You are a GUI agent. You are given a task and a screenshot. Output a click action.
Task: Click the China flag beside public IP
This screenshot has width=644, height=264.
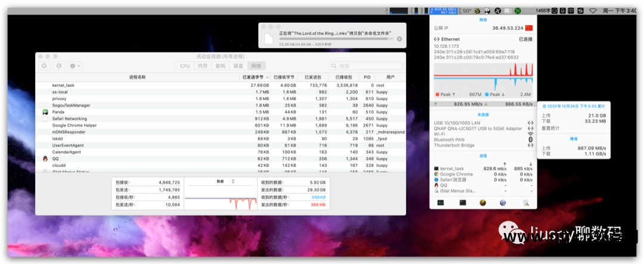[528, 28]
